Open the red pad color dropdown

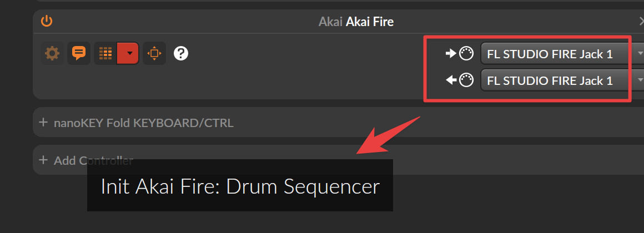128,53
